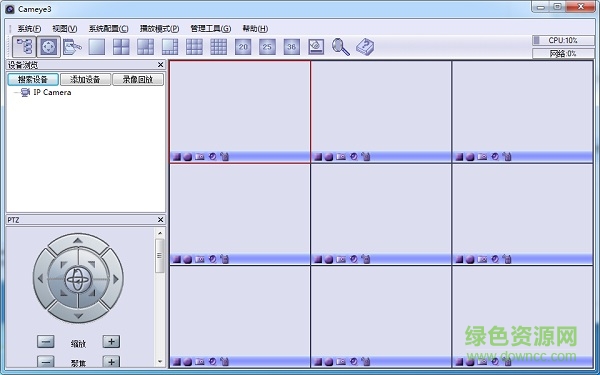Image resolution: width=600 pixels, height=375 pixels.
Task: Close the 设备浏览 panel
Action: 160,65
